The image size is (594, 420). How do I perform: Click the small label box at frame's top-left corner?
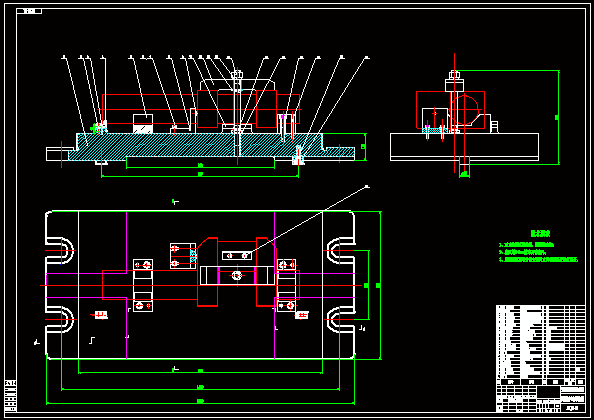(x=29, y=11)
